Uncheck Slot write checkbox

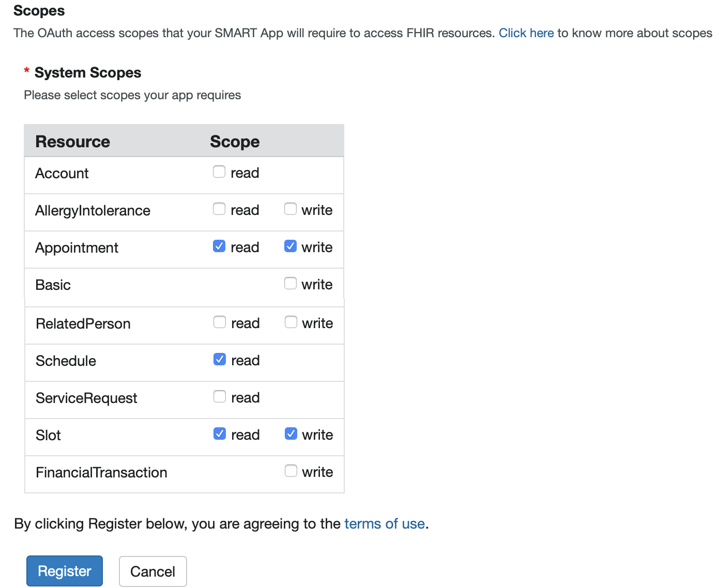[291, 434]
